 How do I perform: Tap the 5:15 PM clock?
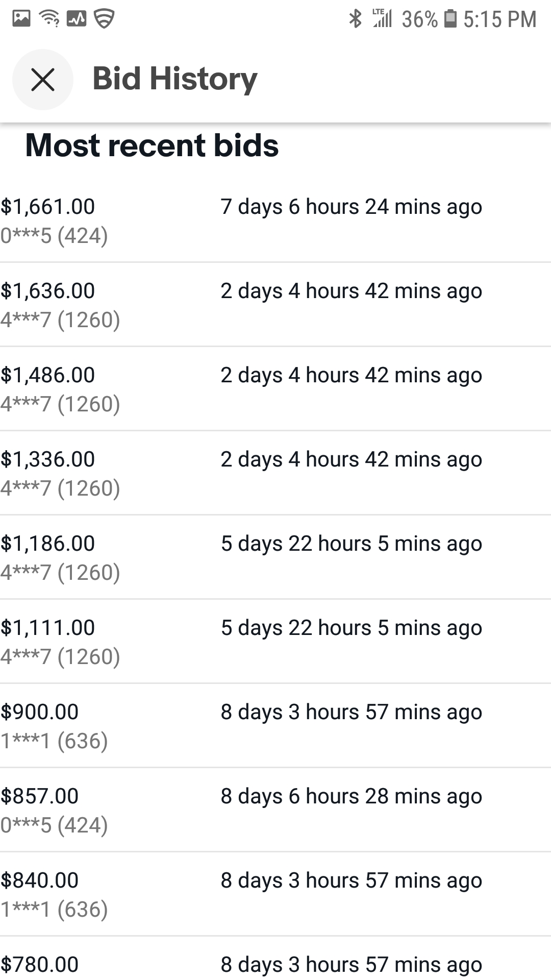(499, 19)
